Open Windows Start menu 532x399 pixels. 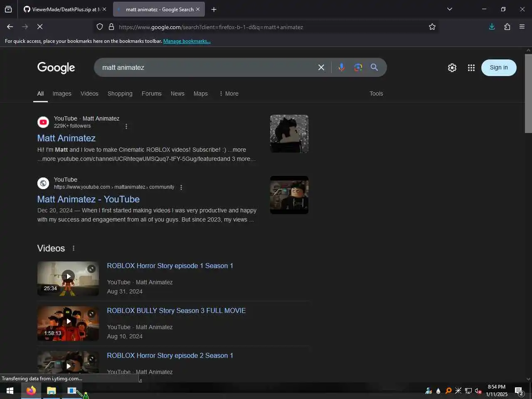pos(10,391)
